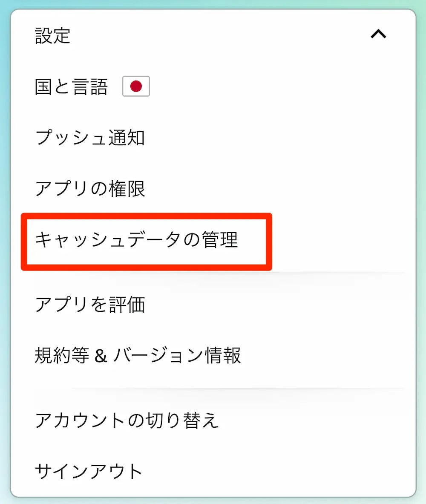Tap アプリを評価
Image resolution: width=426 pixels, height=504 pixels.
coord(90,305)
